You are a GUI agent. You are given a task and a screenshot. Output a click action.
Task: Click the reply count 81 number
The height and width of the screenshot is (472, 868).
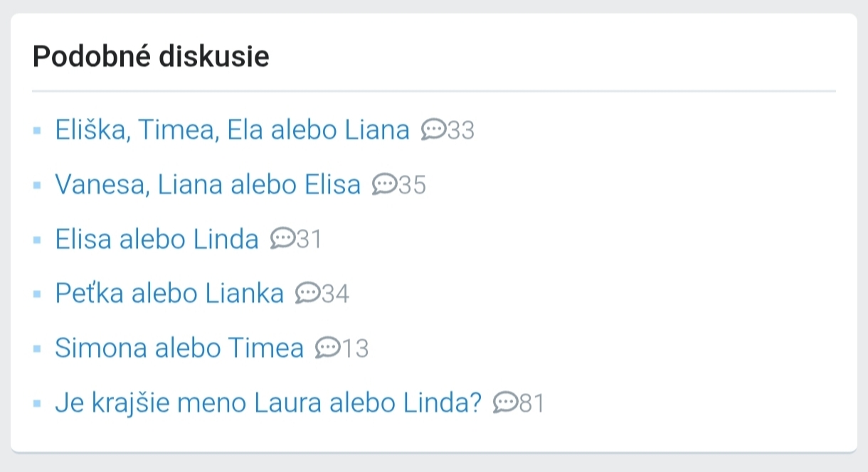pyautogui.click(x=531, y=404)
